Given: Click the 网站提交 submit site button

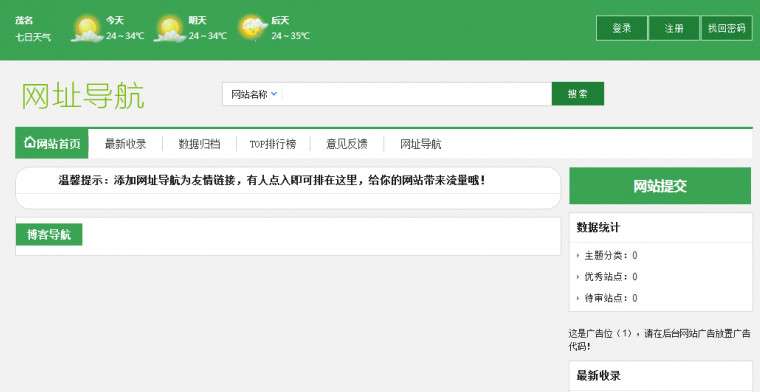Looking at the screenshot, I should tap(660, 186).
